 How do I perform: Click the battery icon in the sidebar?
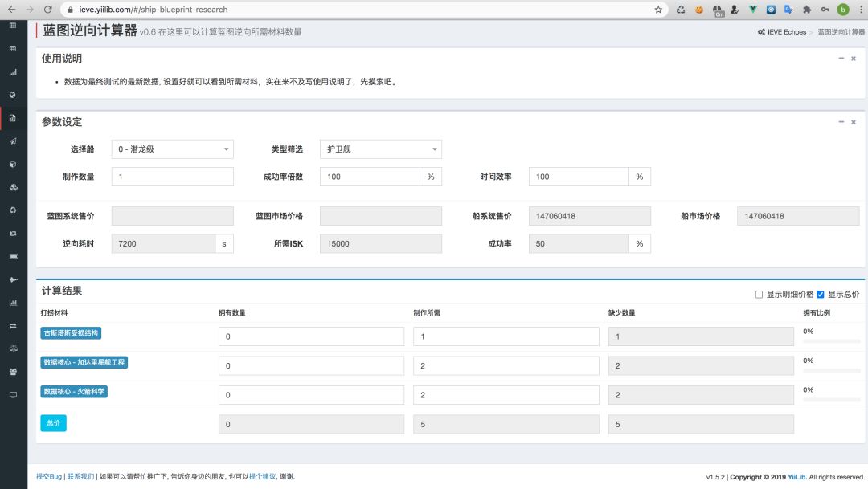click(13, 257)
